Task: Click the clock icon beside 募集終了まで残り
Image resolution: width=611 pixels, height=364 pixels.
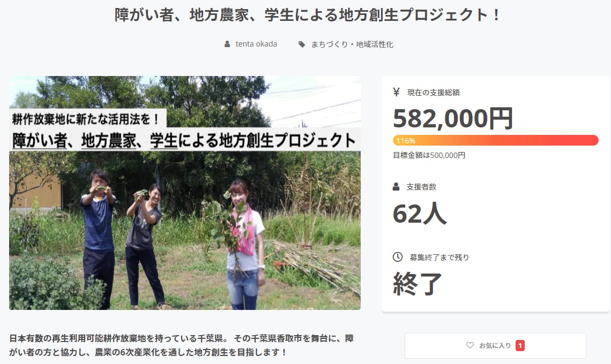Action: coord(398,257)
